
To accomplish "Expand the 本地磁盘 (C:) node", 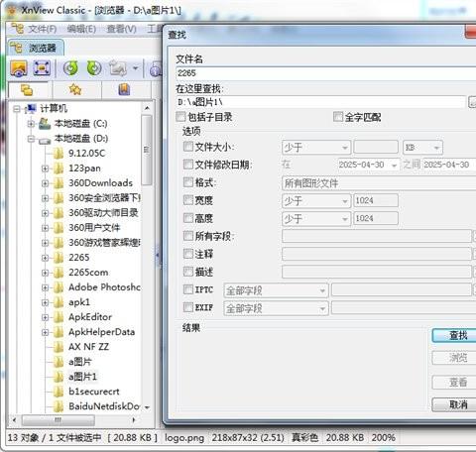I will (31, 124).
